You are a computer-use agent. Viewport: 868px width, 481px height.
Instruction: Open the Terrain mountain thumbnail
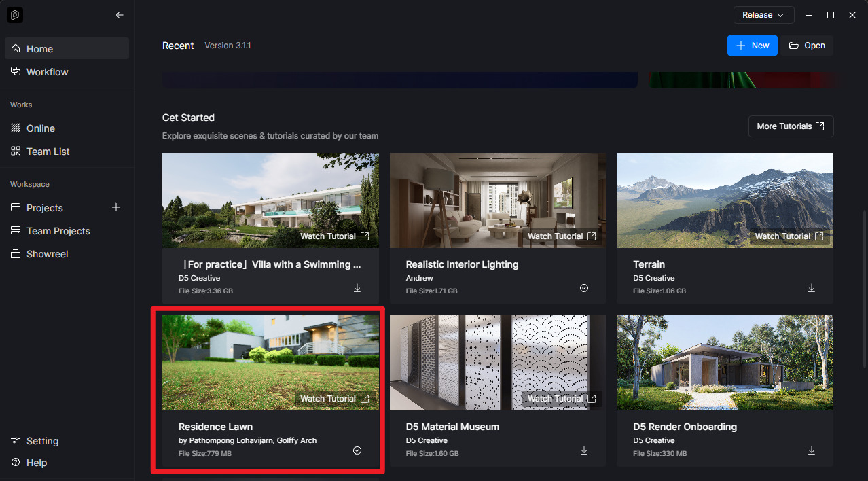pos(725,200)
